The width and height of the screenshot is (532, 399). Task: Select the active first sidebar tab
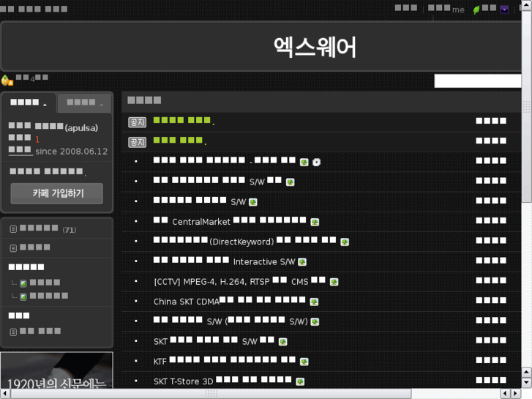click(x=29, y=102)
